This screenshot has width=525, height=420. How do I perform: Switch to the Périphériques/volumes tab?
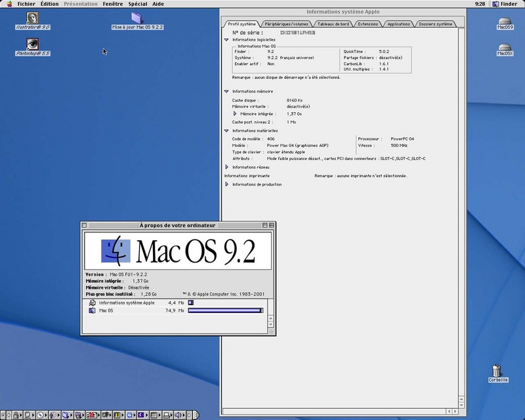286,24
